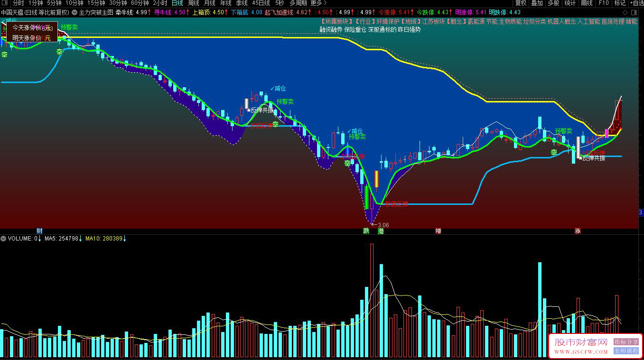Click the 复权 button
644x360 pixels.
click(x=521, y=3)
